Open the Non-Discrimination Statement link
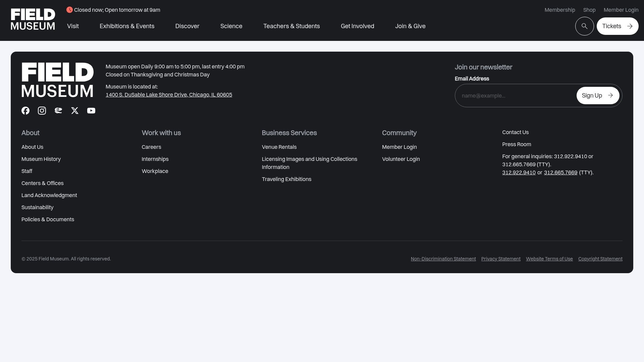Screen dimensions: 644x362 pos(443,259)
